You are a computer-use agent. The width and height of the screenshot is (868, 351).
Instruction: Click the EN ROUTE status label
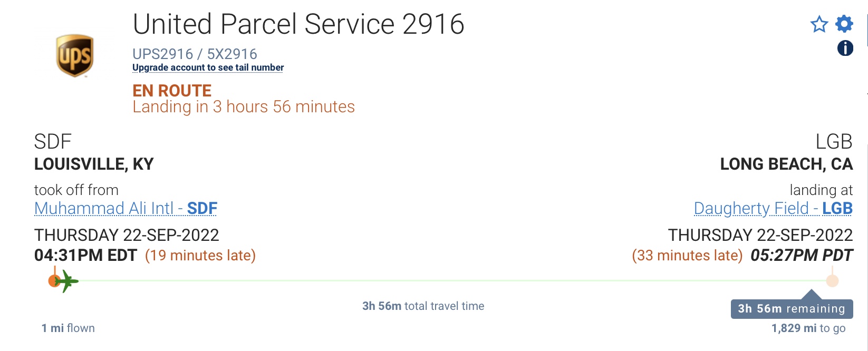pos(172,91)
